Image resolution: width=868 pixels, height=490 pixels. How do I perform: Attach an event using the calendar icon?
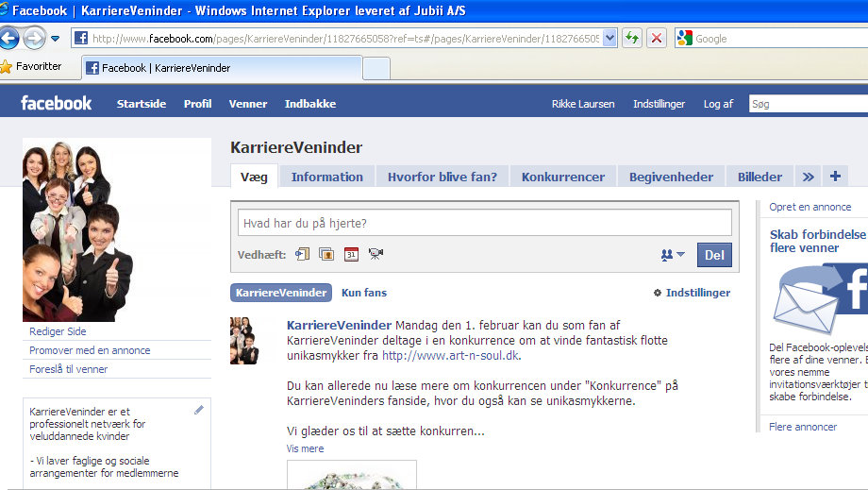[x=351, y=254]
